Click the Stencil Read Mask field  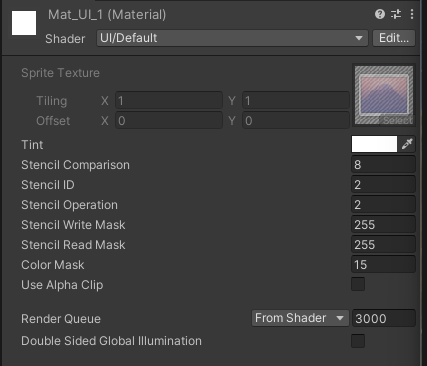(383, 244)
